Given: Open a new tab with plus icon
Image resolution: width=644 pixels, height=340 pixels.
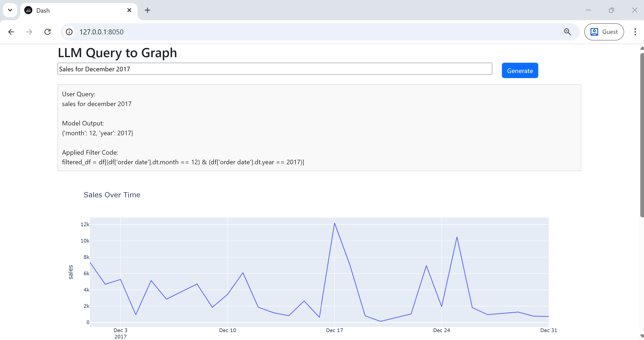Looking at the screenshot, I should coord(147,10).
